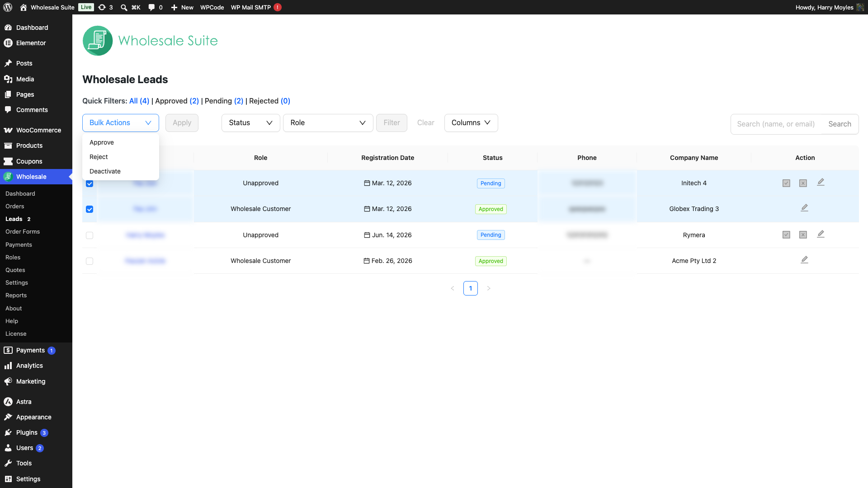Viewport: 868px width, 488px height.
Task: Click reject icon for Rymera row
Action: click(x=803, y=235)
